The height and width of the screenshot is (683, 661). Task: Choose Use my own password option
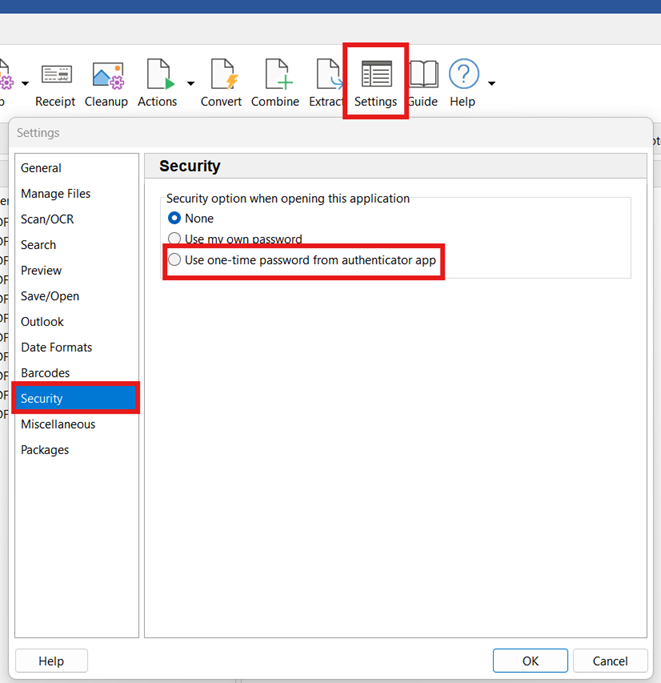tap(175, 239)
